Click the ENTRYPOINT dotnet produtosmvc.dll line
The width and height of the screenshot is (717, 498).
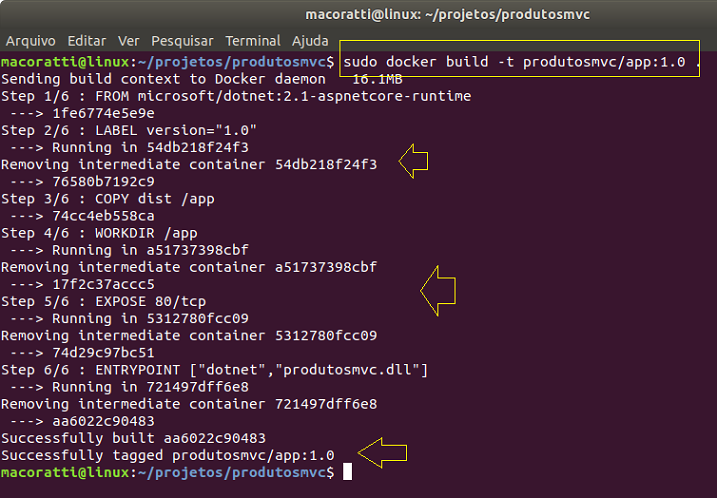click(x=214, y=370)
